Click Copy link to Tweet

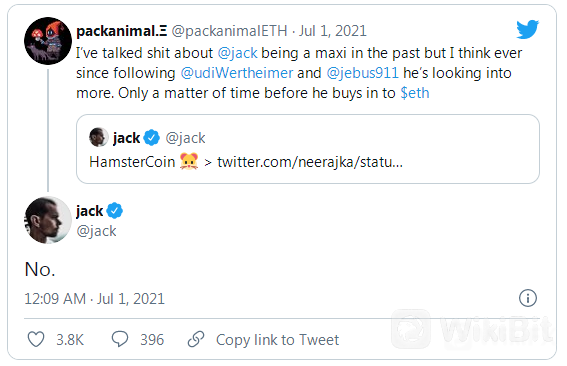(277, 340)
